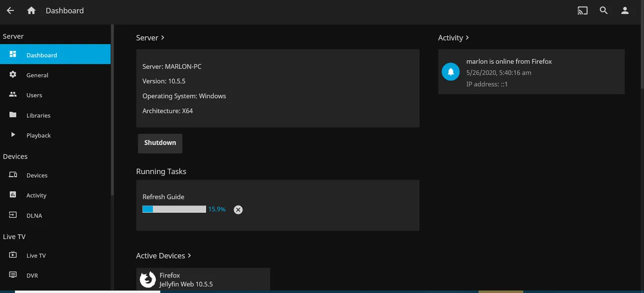The image size is (644, 293).
Task: Click the 'Jellyfin Web 10.5.5' device text
Action: point(186,284)
